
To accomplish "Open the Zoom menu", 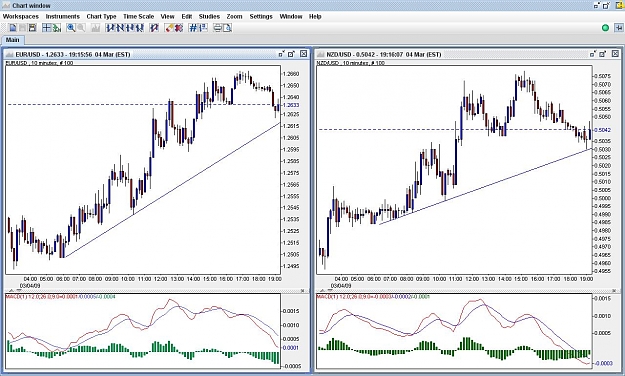I will pyautogui.click(x=234, y=16).
